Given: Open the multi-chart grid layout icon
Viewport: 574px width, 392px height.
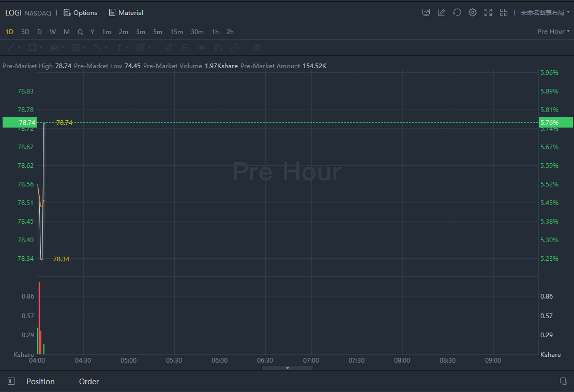Looking at the screenshot, I should (x=504, y=12).
